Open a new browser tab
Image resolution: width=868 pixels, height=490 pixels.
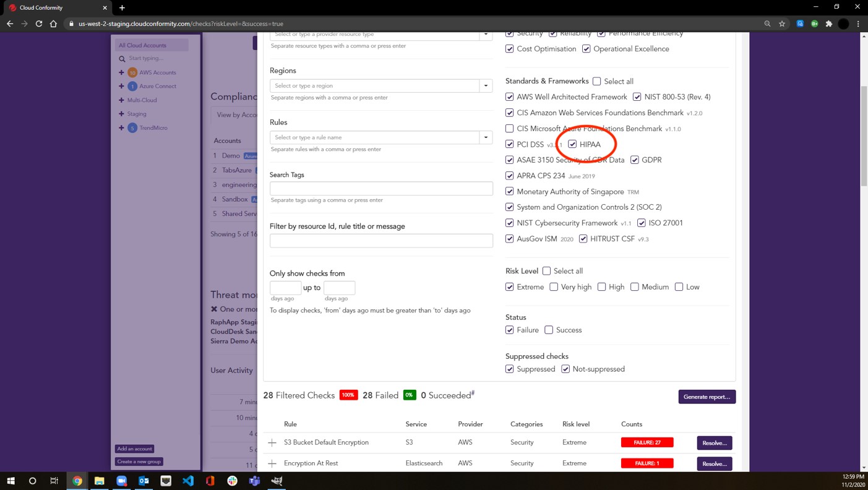coord(122,7)
